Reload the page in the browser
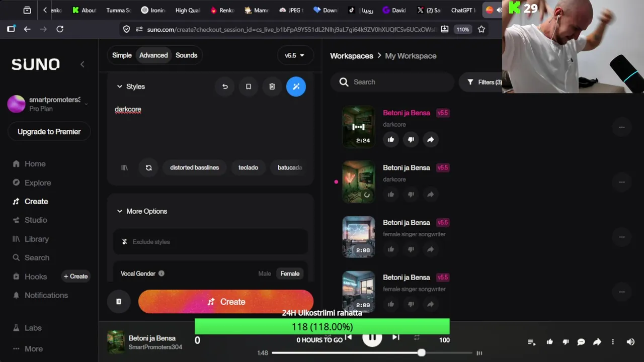Image resolution: width=644 pixels, height=362 pixels. pos(60,29)
